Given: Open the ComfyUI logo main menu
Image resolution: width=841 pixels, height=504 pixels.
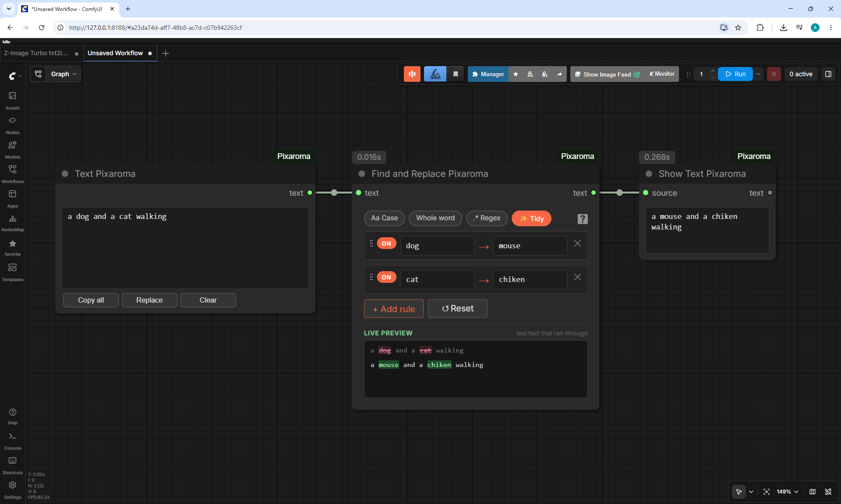Looking at the screenshot, I should [14, 76].
